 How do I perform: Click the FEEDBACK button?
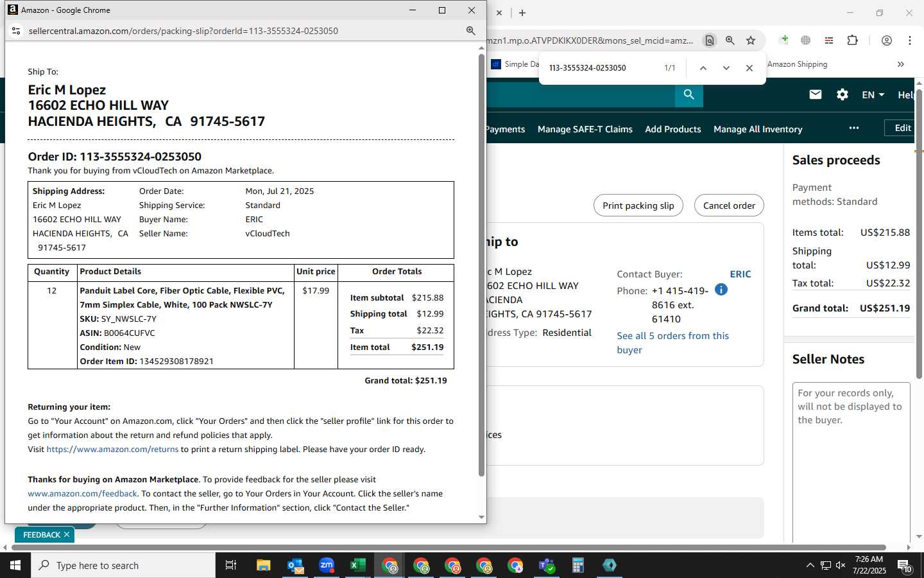(x=42, y=534)
